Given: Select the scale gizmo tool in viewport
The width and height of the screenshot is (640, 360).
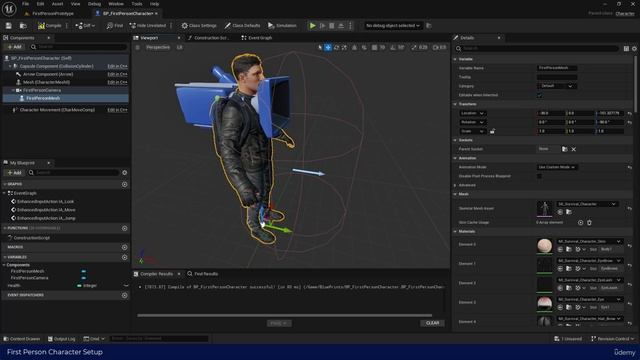Looking at the screenshot, I should (x=344, y=47).
